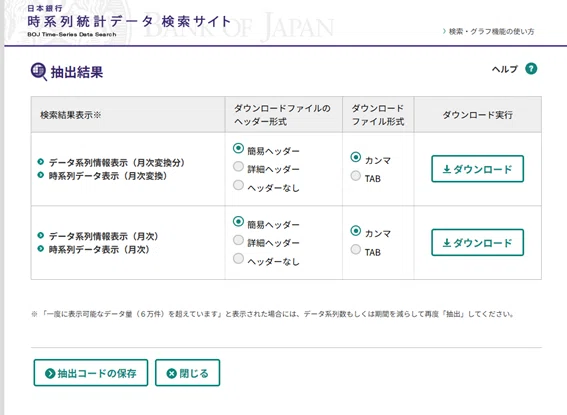The height and width of the screenshot is (415, 567).
Task: Open データ系列情報表示(月次) link
Action: (x=103, y=236)
